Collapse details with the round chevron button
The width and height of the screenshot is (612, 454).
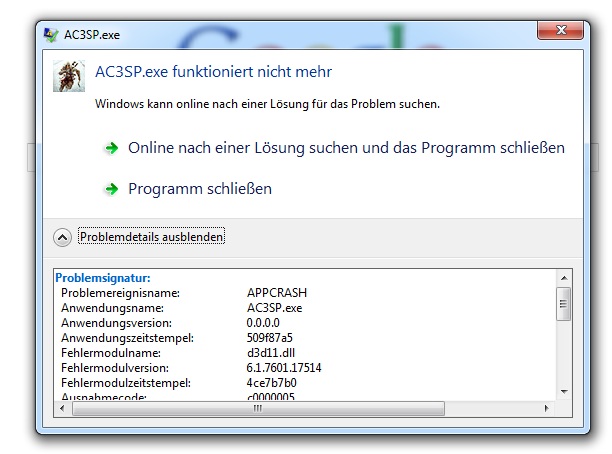pyautogui.click(x=62, y=237)
